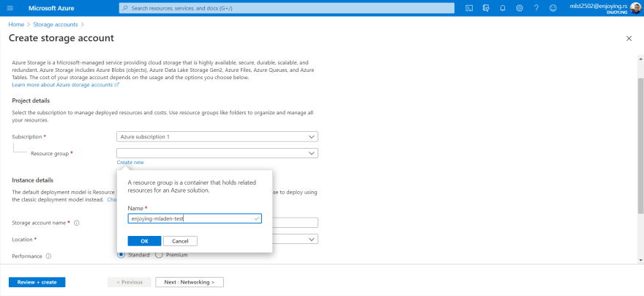Open the notifications bell
Image resolution: width=644 pixels, height=296 pixels.
point(503,8)
